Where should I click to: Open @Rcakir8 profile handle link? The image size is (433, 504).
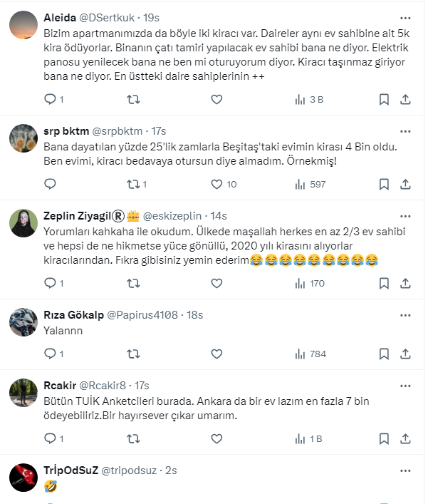click(x=103, y=385)
